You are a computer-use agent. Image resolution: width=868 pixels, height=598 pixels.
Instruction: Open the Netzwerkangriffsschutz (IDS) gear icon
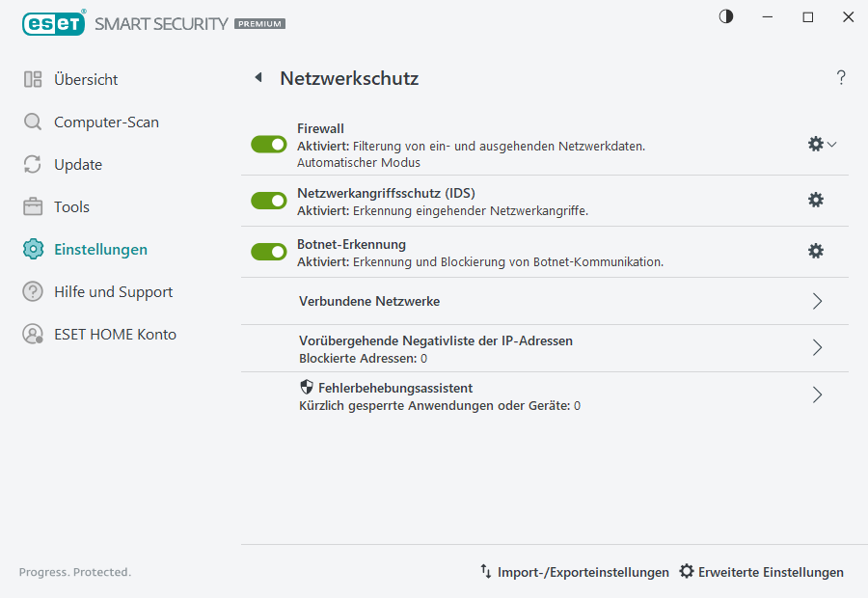[x=816, y=200]
